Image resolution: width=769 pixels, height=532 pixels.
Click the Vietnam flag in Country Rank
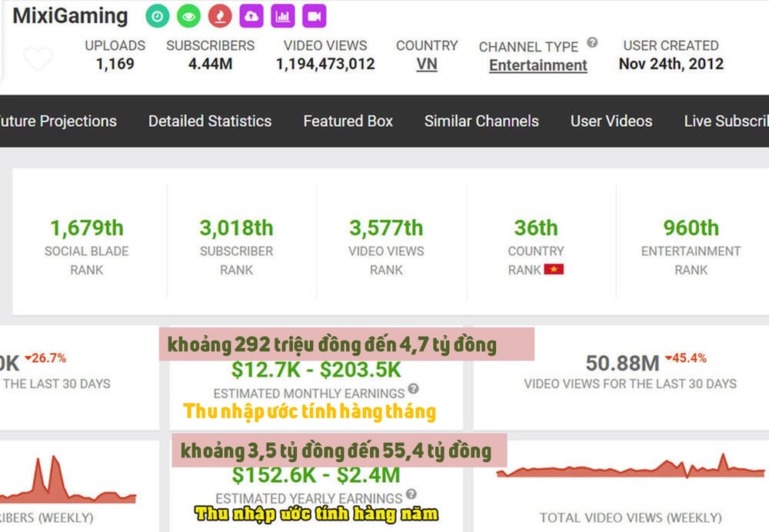pyautogui.click(x=554, y=269)
